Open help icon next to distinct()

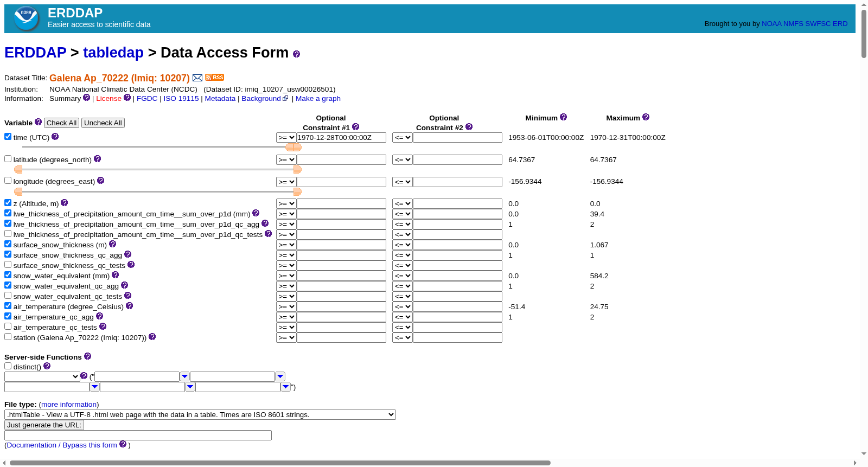(x=47, y=366)
